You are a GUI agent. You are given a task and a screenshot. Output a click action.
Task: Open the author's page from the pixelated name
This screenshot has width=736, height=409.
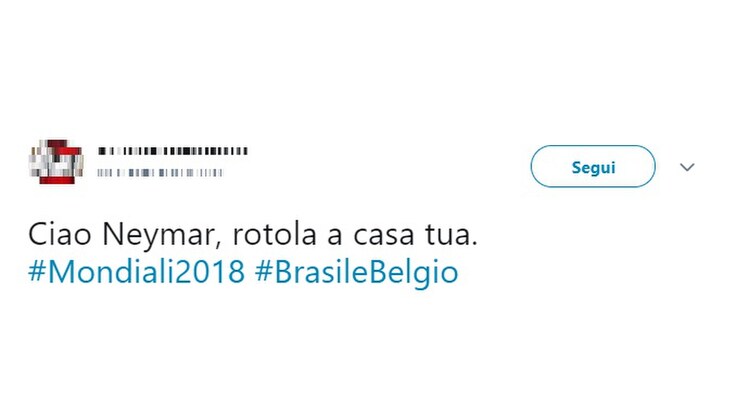[x=173, y=151]
